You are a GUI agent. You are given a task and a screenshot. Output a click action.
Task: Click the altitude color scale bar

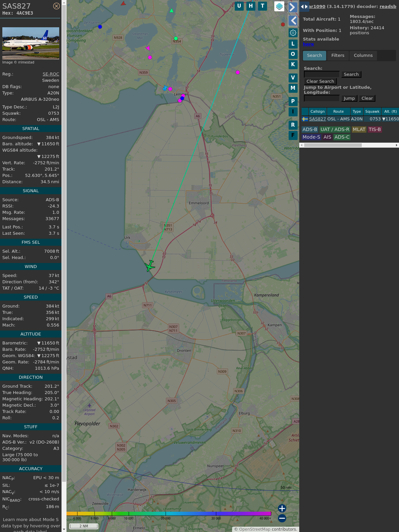(x=169, y=514)
